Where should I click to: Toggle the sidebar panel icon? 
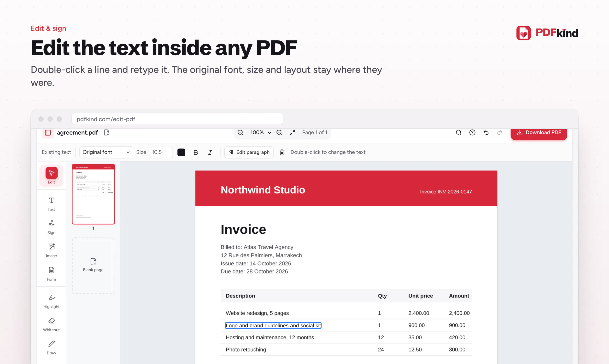coord(48,133)
